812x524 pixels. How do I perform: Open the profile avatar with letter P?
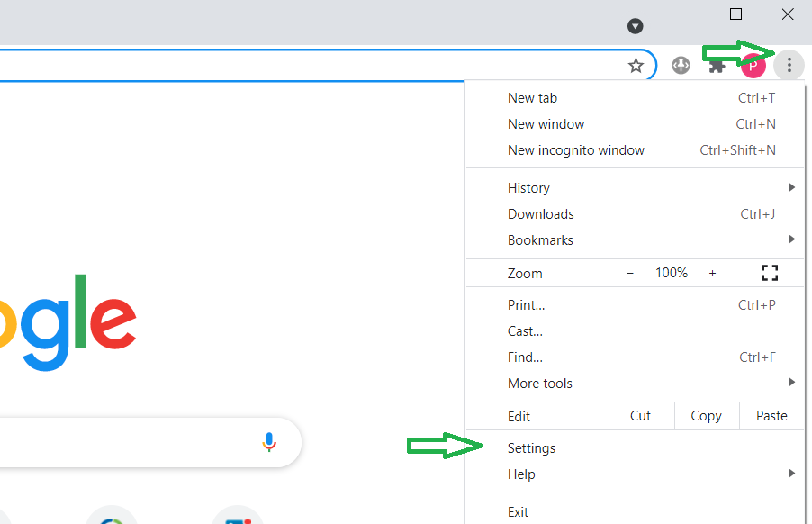pos(753,66)
